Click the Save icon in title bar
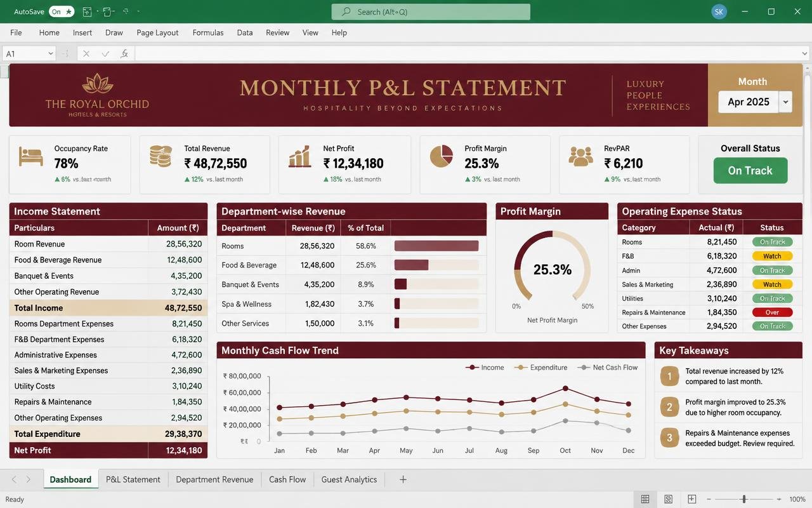 pos(88,11)
